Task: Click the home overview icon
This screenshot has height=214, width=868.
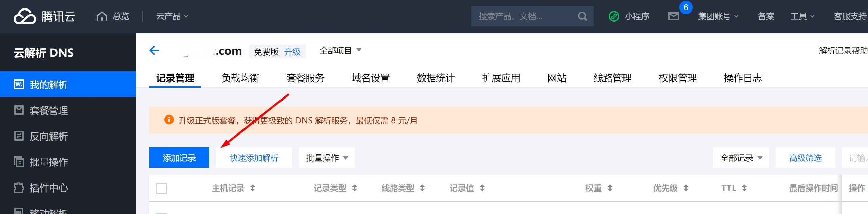Action: [x=102, y=16]
